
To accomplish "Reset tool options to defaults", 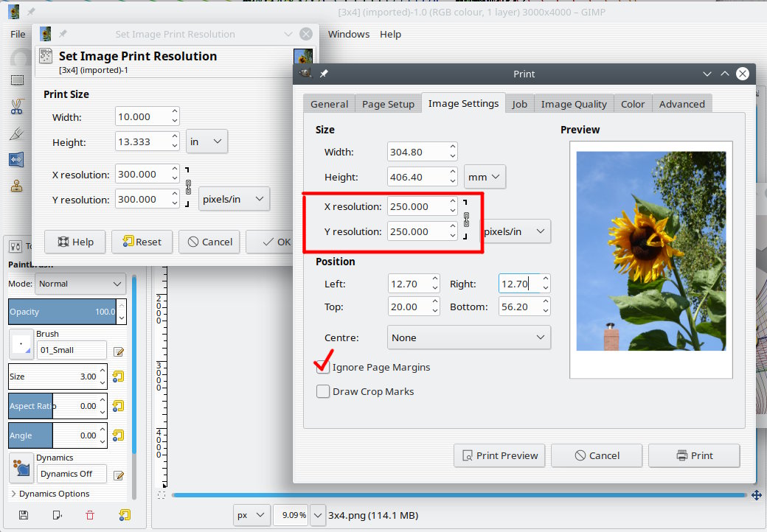I will (125, 515).
